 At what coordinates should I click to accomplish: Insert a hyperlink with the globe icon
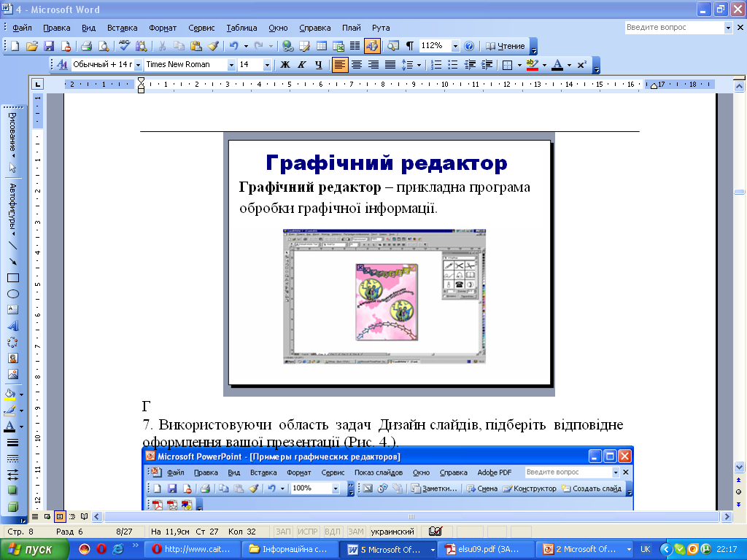[x=287, y=46]
